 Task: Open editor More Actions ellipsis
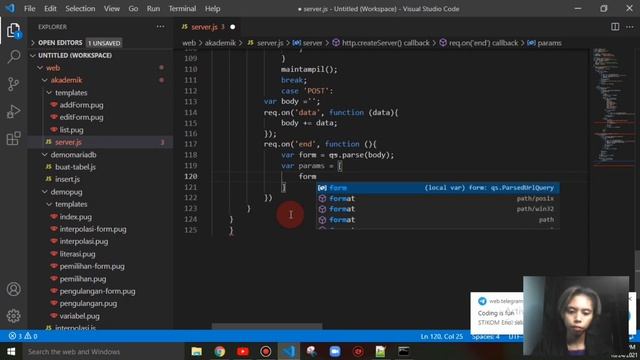coord(630,27)
